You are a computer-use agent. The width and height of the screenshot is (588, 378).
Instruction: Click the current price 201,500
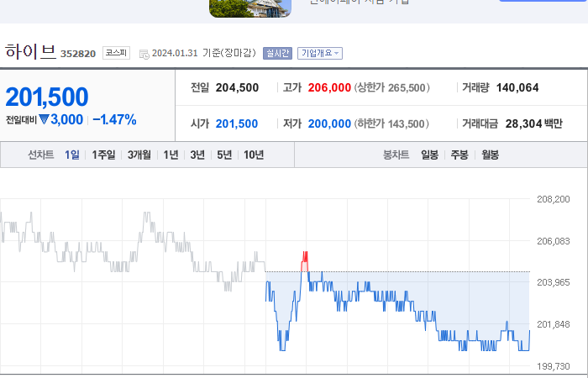pos(47,97)
